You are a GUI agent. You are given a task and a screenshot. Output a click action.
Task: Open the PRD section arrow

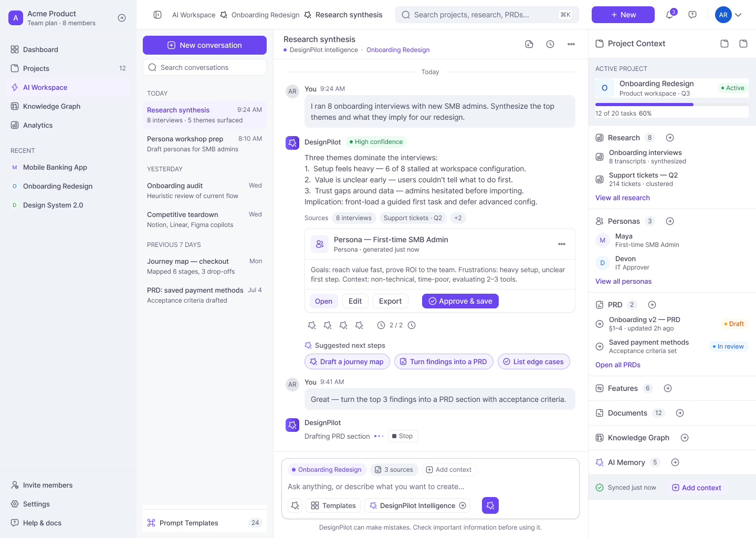tap(652, 305)
